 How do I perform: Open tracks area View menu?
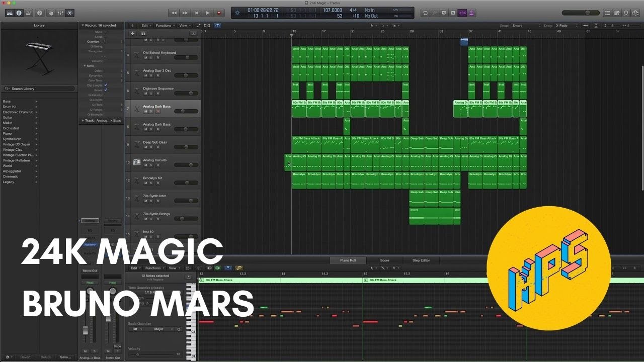[184, 25]
